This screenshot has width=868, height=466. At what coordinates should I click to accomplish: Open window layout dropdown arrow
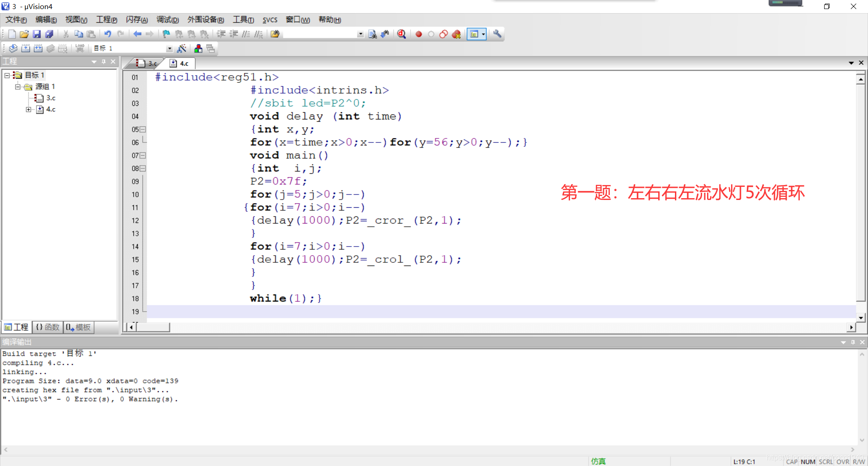pyautogui.click(x=483, y=34)
